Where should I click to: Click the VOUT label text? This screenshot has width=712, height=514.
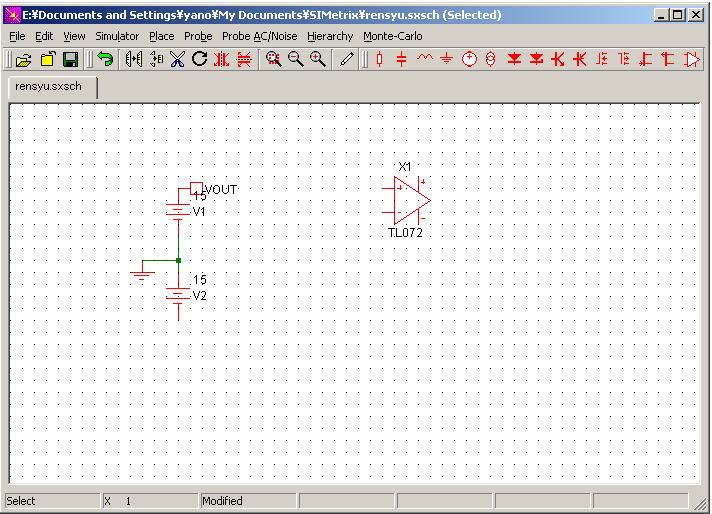pyautogui.click(x=221, y=189)
